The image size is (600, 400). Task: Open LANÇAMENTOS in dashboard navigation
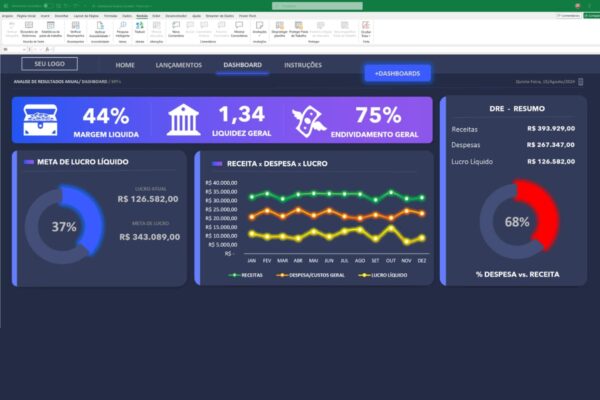pyautogui.click(x=179, y=65)
